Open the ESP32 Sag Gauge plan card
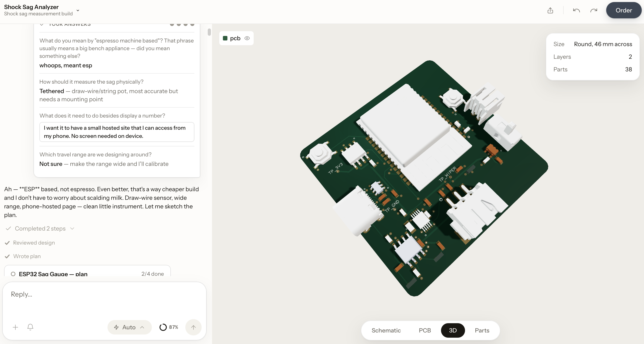Viewport: 644px width, 344px height. tap(87, 271)
